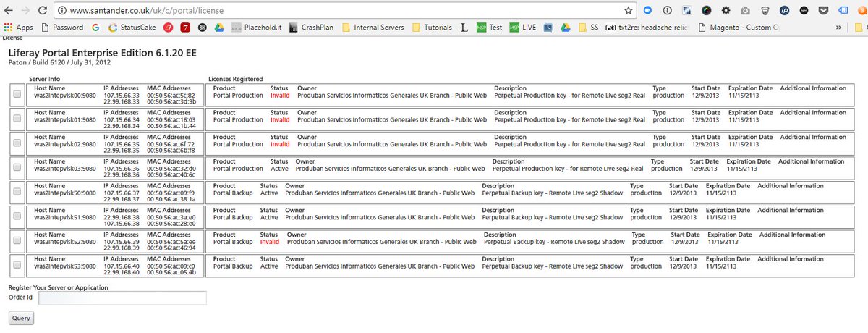This screenshot has width=868, height=333.
Task: Click Invalid status in the was2intepvlsk00 row
Action: (280, 96)
